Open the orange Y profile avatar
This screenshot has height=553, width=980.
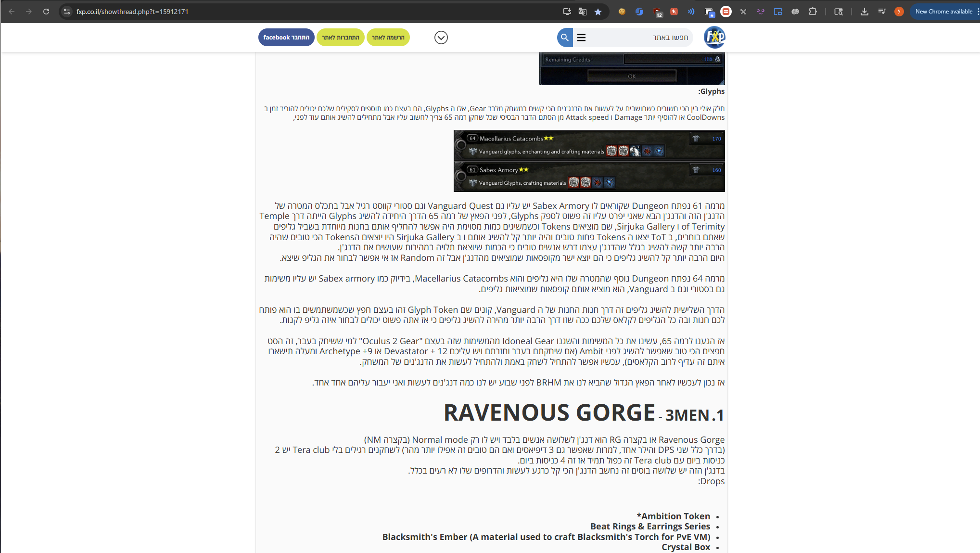point(899,12)
